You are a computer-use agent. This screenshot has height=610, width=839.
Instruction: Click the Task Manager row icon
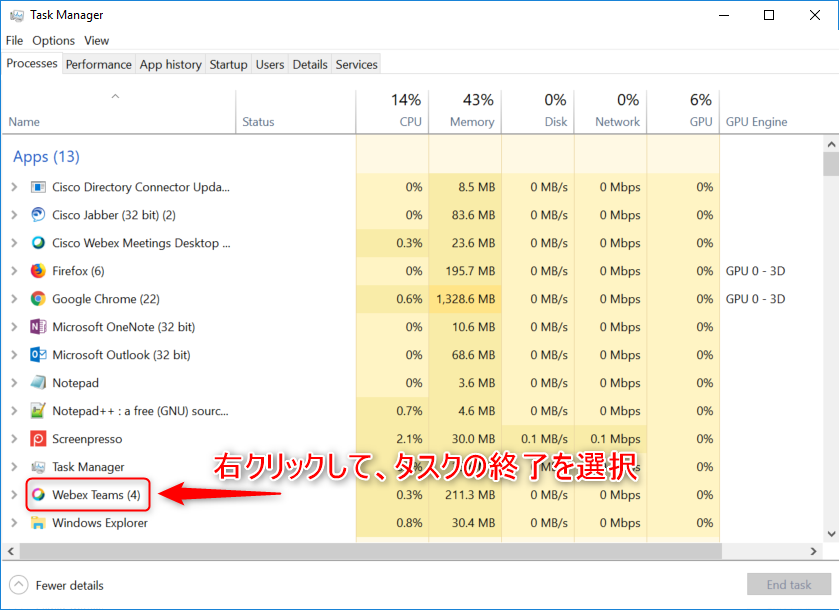pos(38,467)
